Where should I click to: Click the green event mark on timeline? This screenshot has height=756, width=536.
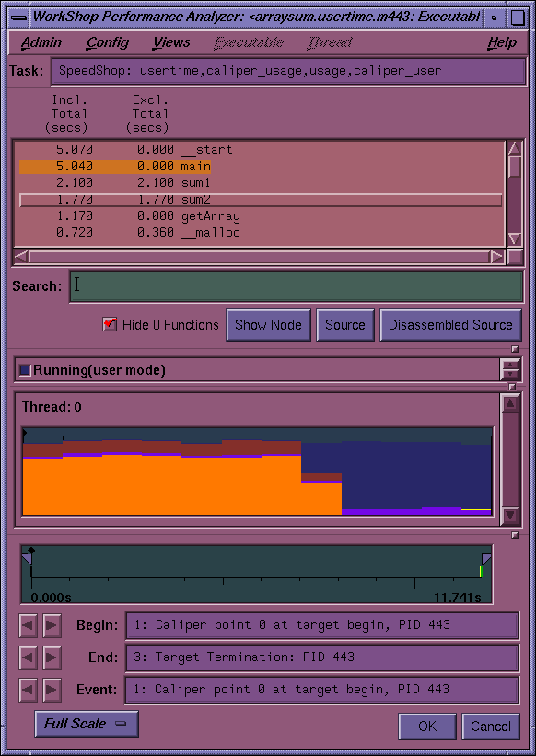[x=481, y=571]
